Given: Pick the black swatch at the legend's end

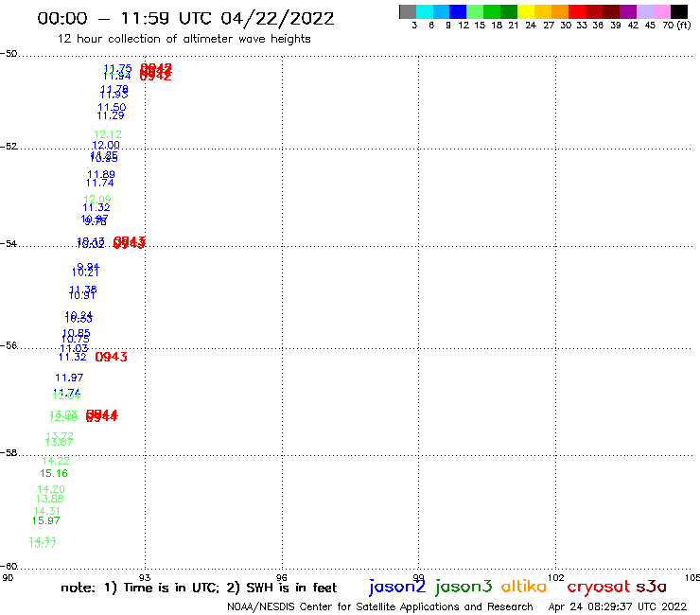Looking at the screenshot, I should click(x=679, y=11).
